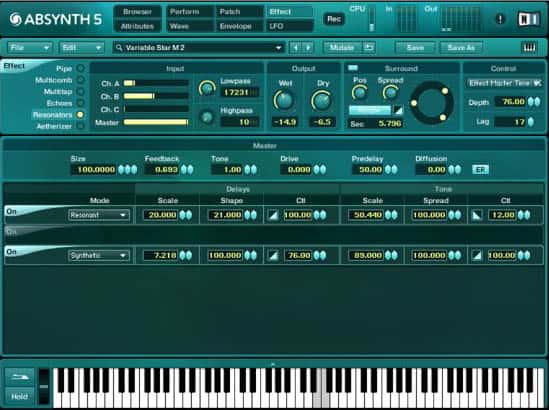Click the search magnifier icon in the preset field
Screen dimensions: 549x410
point(119,47)
